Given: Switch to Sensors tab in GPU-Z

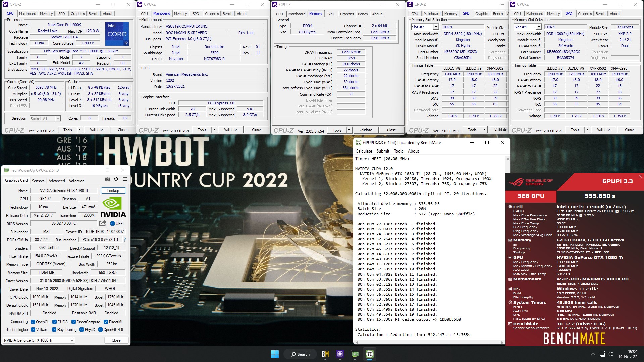Looking at the screenshot, I should click(38, 181).
